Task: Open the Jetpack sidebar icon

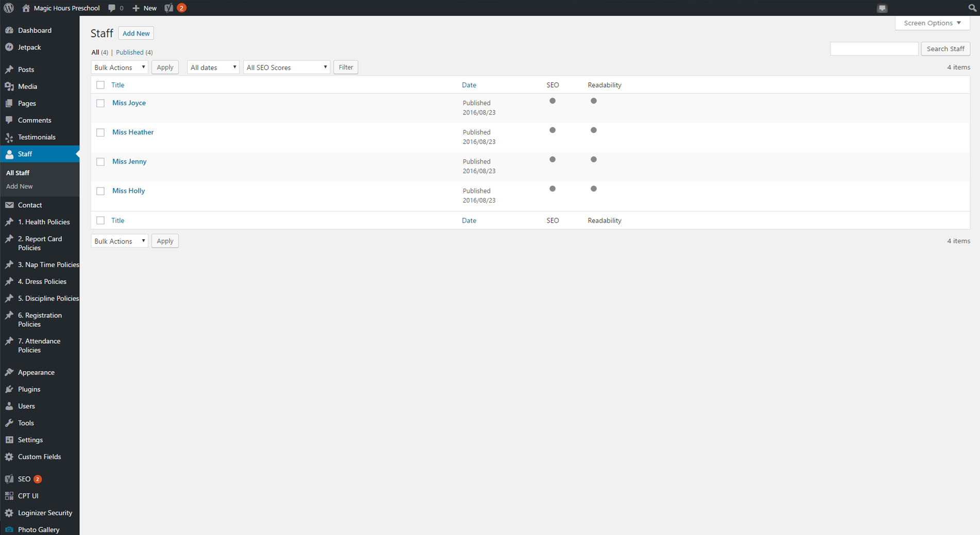Action: (10, 47)
